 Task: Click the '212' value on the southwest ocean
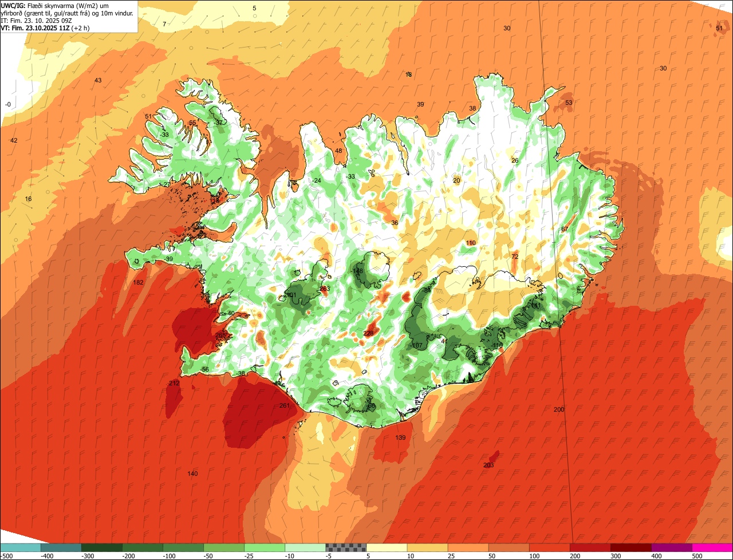pyautogui.click(x=174, y=383)
